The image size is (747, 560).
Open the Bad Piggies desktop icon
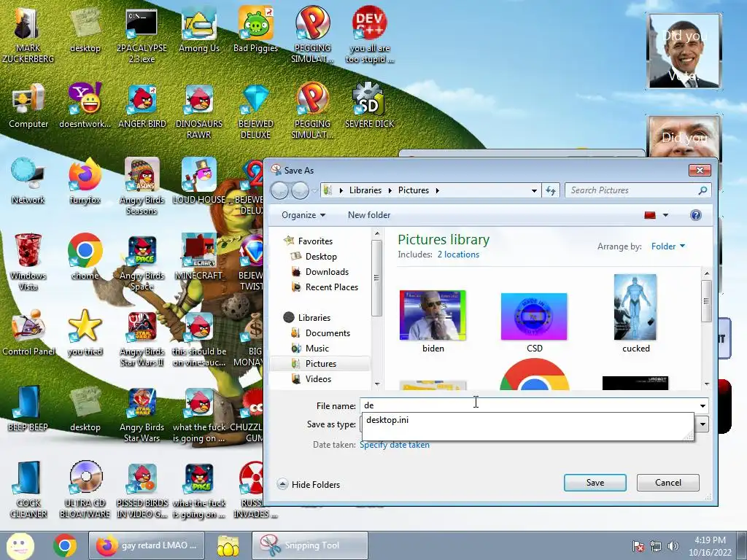tap(256, 30)
